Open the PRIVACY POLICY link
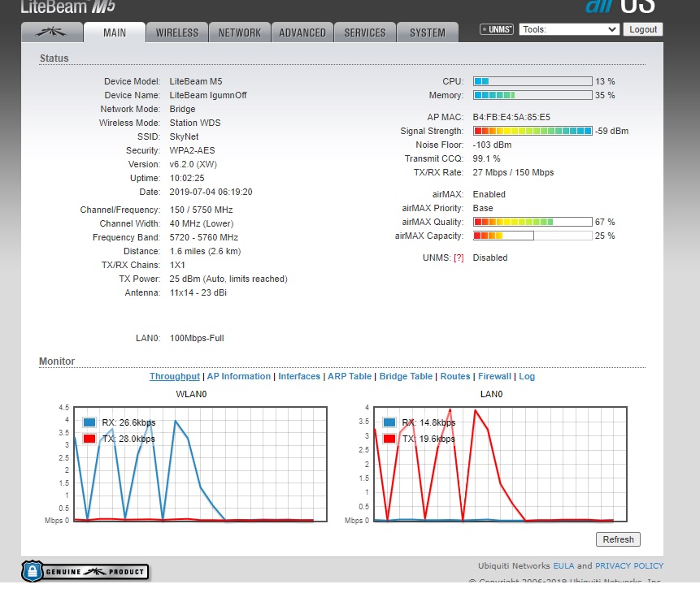 click(x=629, y=565)
